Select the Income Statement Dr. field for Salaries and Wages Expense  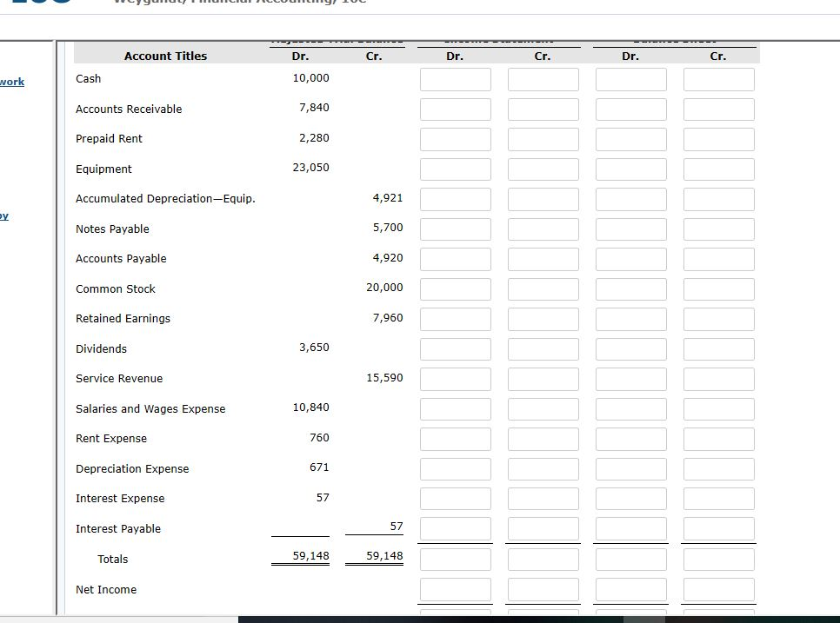click(456, 408)
